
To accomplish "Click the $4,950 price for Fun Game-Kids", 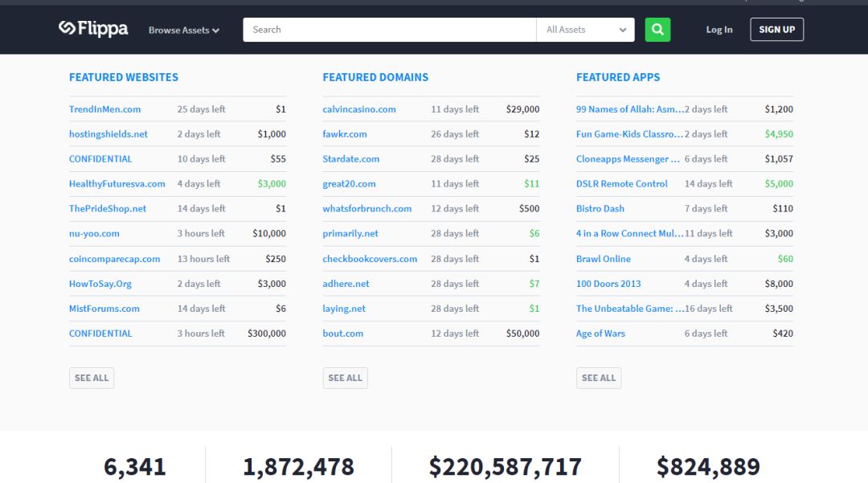I will [779, 134].
